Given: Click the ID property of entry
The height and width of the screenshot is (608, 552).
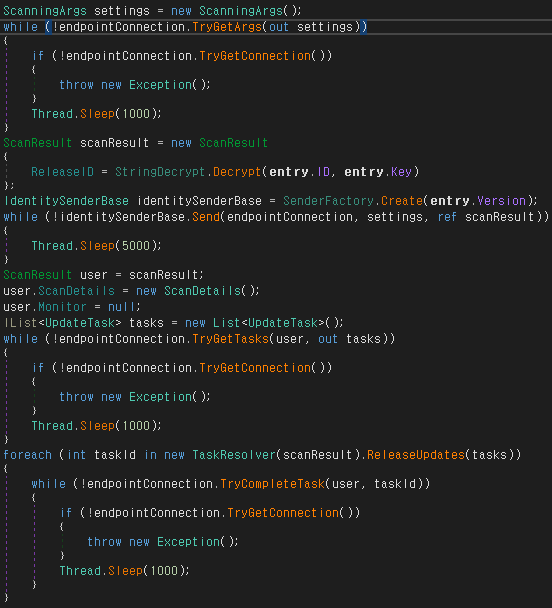Looking at the screenshot, I should [323, 172].
